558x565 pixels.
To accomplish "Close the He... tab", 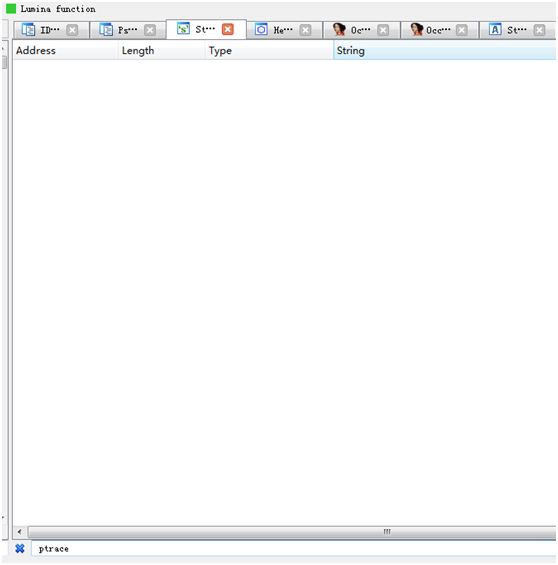I will coord(305,30).
